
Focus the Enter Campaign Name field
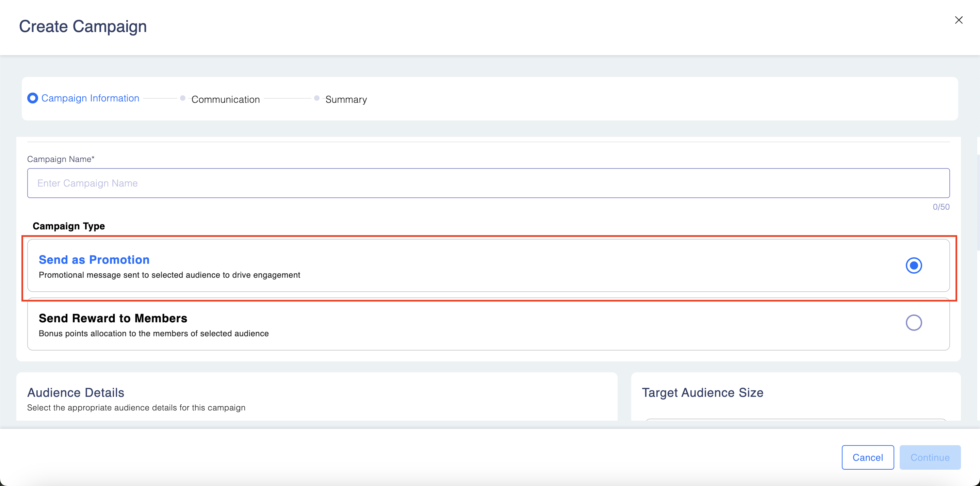tap(488, 183)
